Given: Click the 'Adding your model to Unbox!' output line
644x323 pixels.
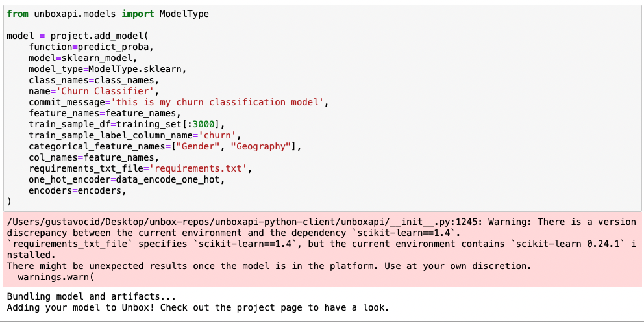Looking at the screenshot, I should [198, 308].
